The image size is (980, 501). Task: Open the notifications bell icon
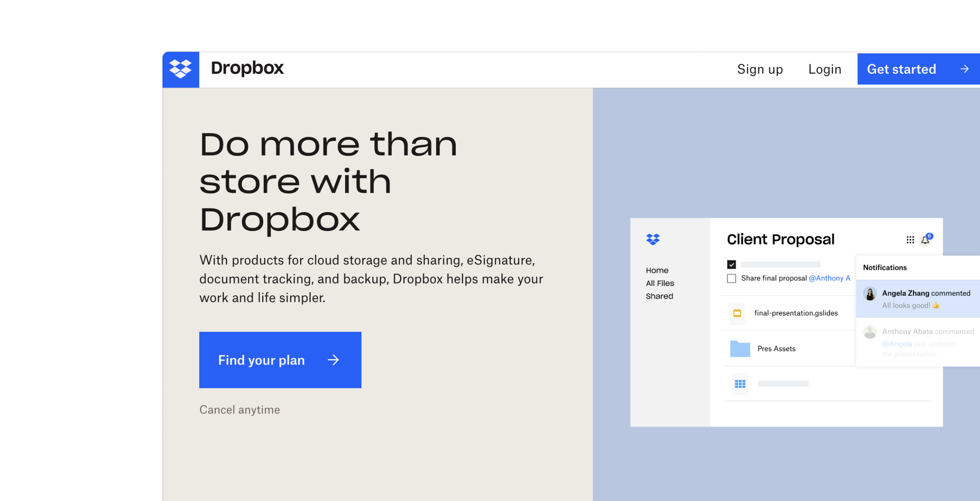point(925,240)
